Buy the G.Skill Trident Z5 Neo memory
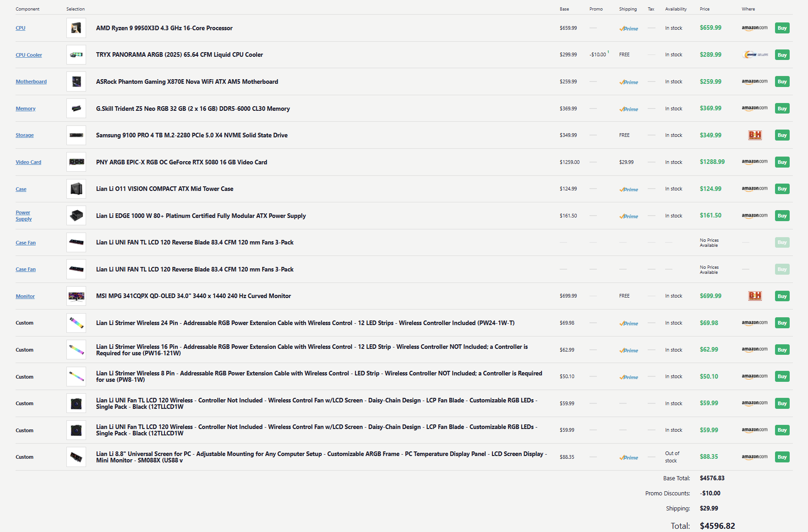Viewport: 808px width, 532px height. point(782,109)
